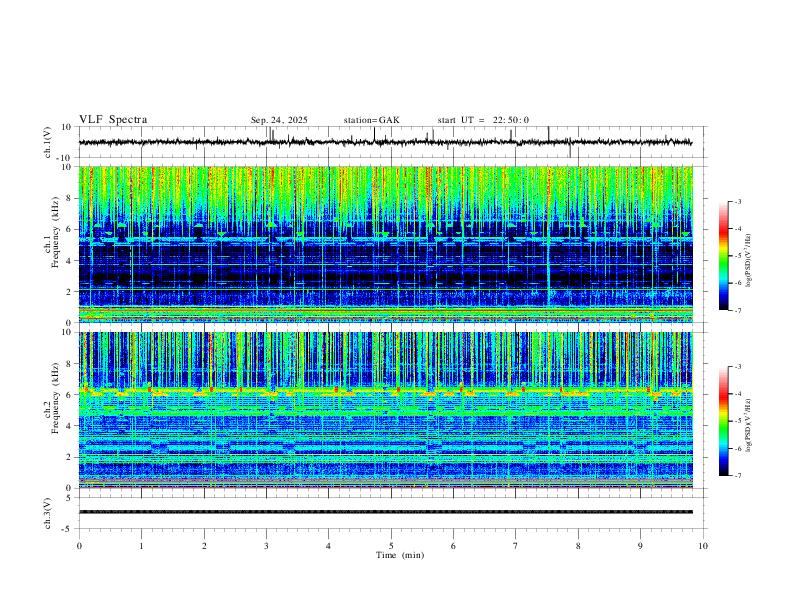
Task: Click the -3 label on ch.1 colorbar
Action: click(x=738, y=201)
